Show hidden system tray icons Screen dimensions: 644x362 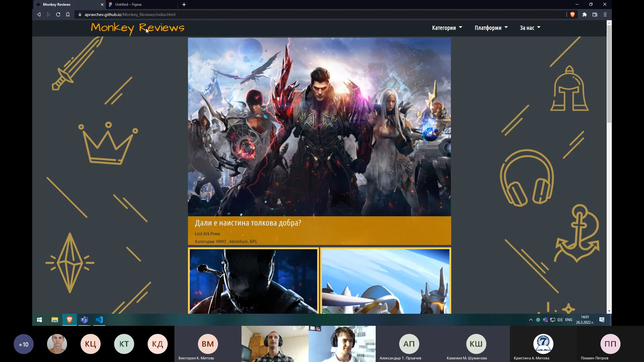click(x=531, y=320)
